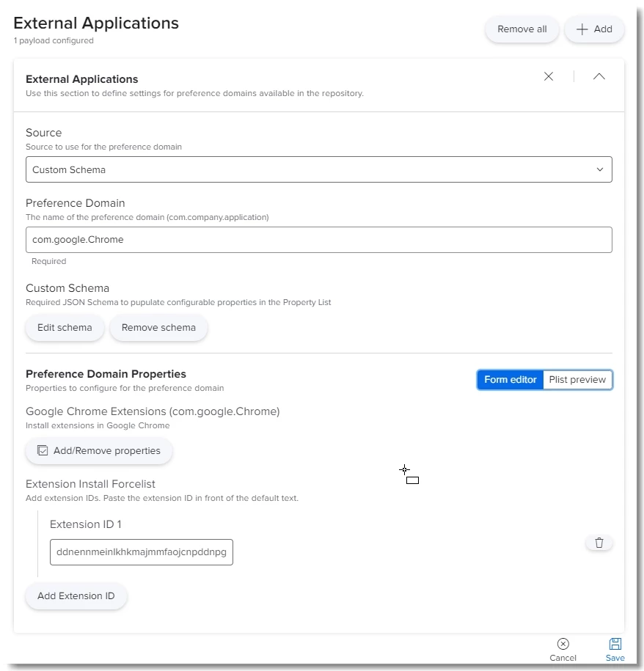Click the 'Preference Domain Properties' heading
The width and height of the screenshot is (644, 671).
point(106,374)
